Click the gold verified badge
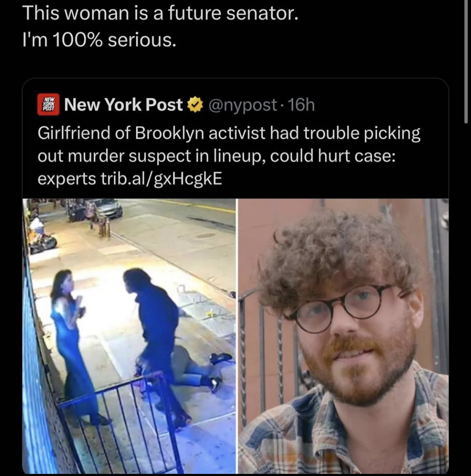 pos(195,105)
